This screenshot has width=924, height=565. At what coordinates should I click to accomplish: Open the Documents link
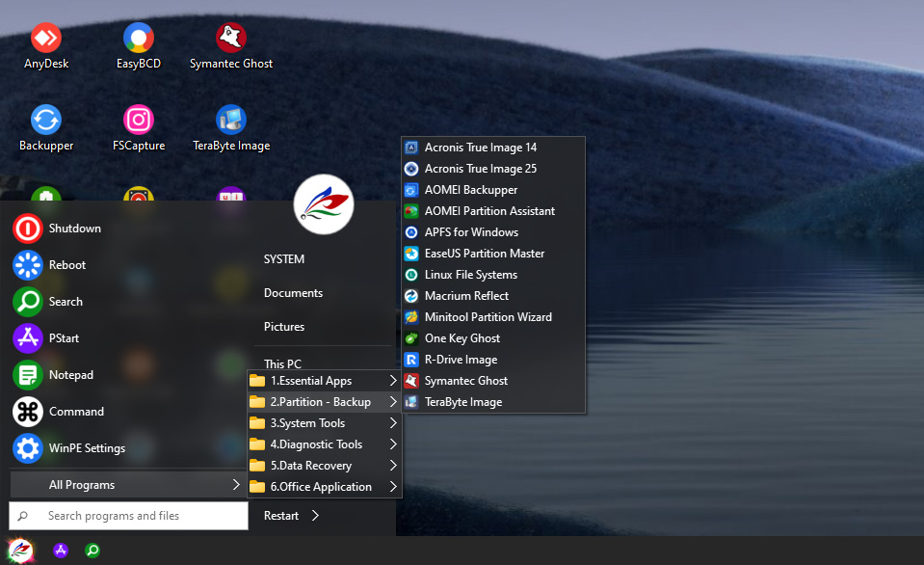click(293, 293)
